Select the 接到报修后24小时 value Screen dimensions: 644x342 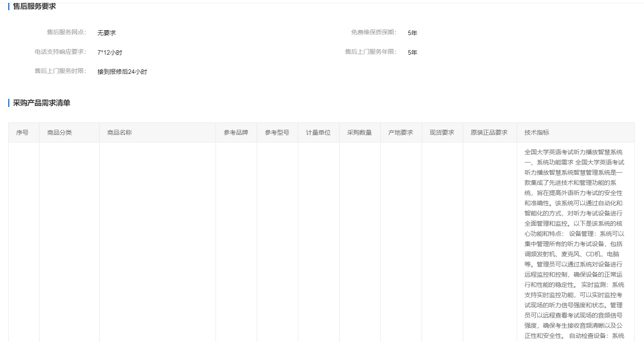pos(122,71)
